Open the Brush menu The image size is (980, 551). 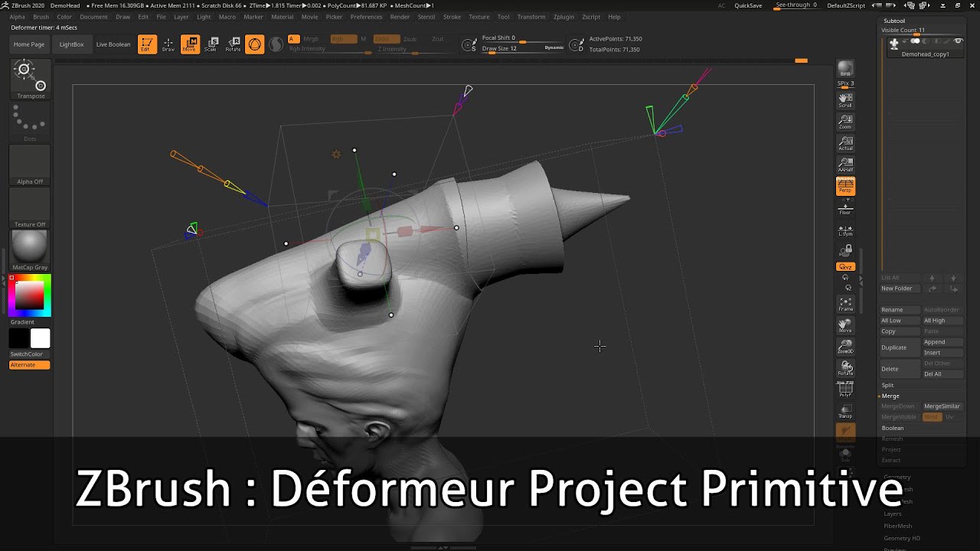click(41, 17)
